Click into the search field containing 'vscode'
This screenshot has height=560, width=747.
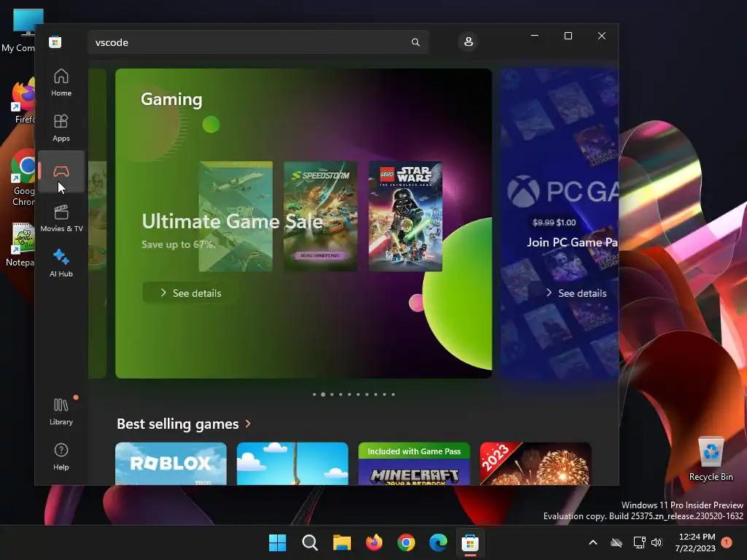click(258, 42)
